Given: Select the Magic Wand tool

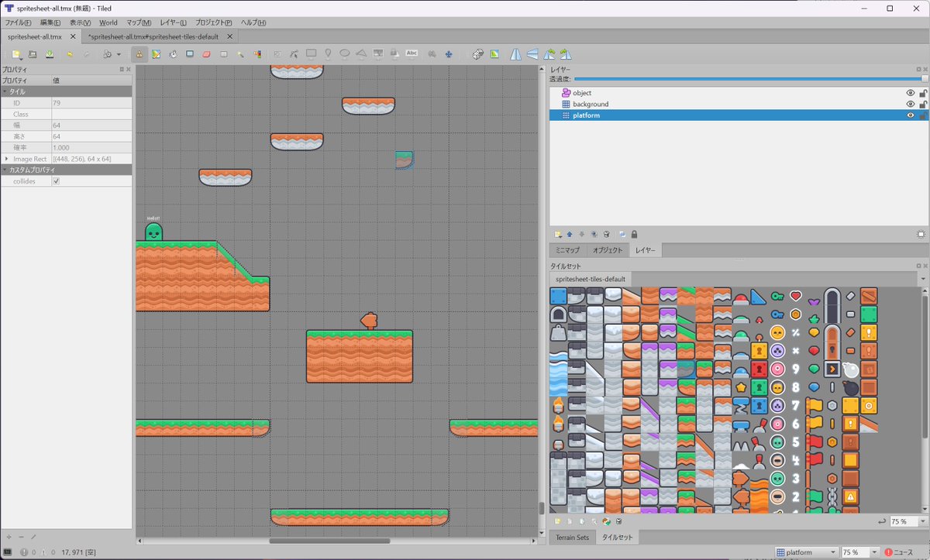Looking at the screenshot, I should point(240,54).
